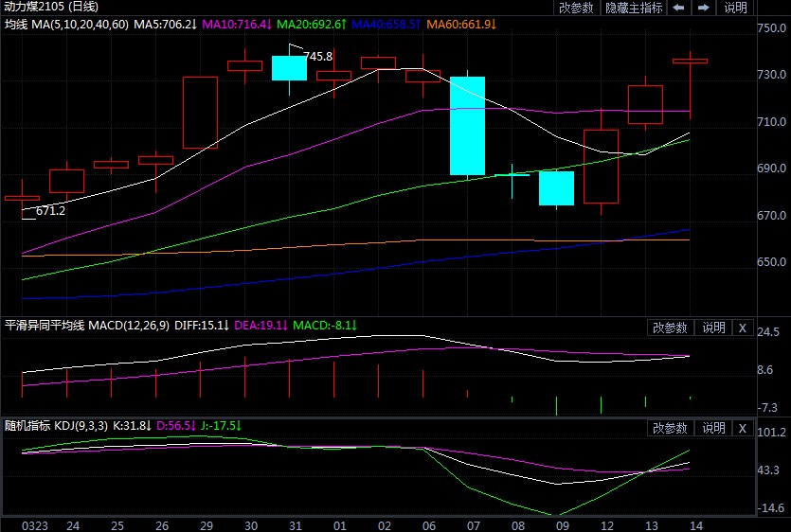Image resolution: width=791 pixels, height=532 pixels.
Task: Select the 动力煤2105 (日线) chart title
Action: click(x=45, y=8)
